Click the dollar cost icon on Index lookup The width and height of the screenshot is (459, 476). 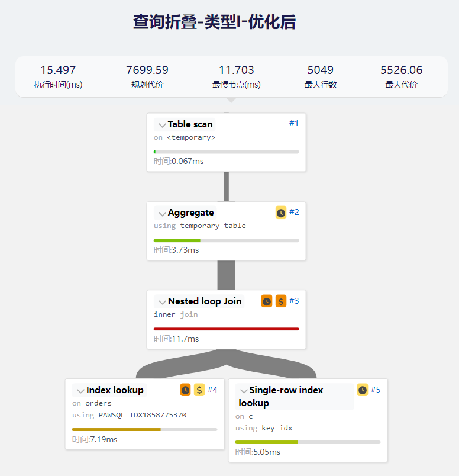click(199, 390)
